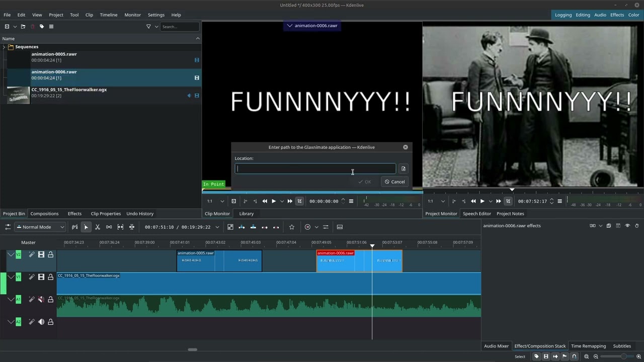Click the filter funnel icon in Project Bin
644x362 pixels.
click(148, 26)
